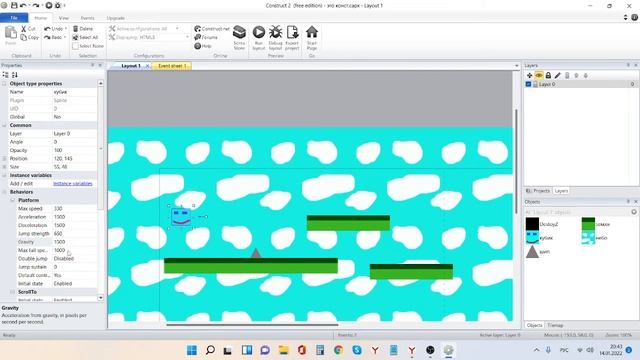Click the lock layer padlock icon
640x360 pixels.
548,76
